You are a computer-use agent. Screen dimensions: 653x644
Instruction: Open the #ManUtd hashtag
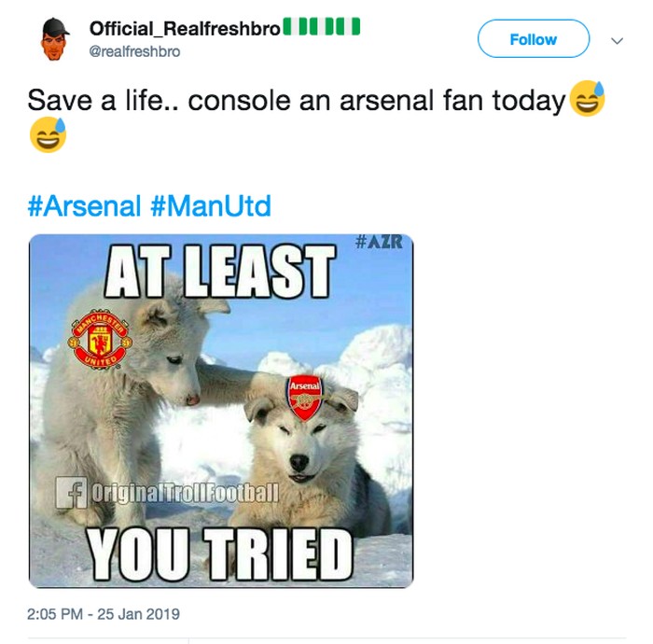click(x=210, y=205)
